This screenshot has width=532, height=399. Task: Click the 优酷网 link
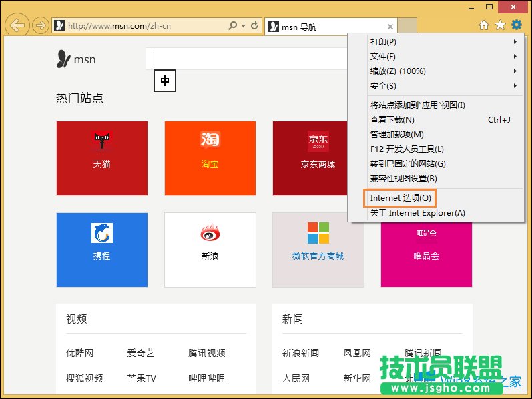(79, 353)
